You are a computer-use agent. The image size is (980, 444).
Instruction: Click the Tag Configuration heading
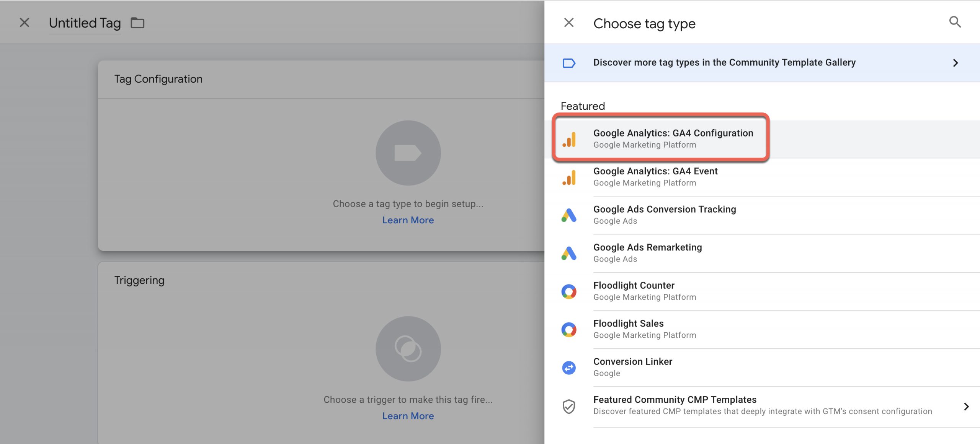(158, 79)
